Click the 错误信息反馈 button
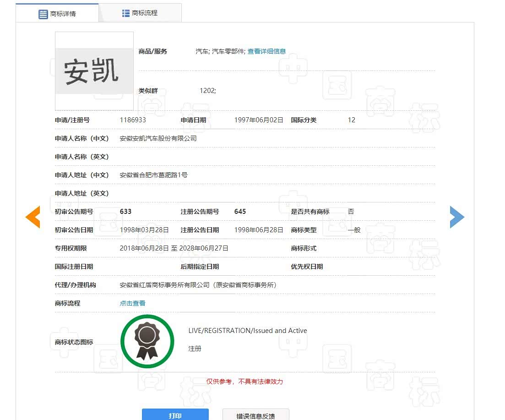505x420 pixels. [x=255, y=415]
